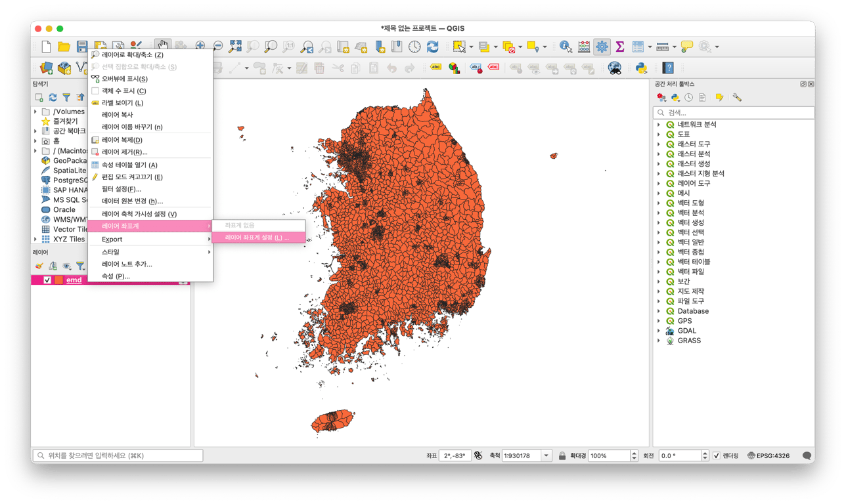Click the emd layer orange color swatch
This screenshot has width=846, height=504.
(59, 280)
